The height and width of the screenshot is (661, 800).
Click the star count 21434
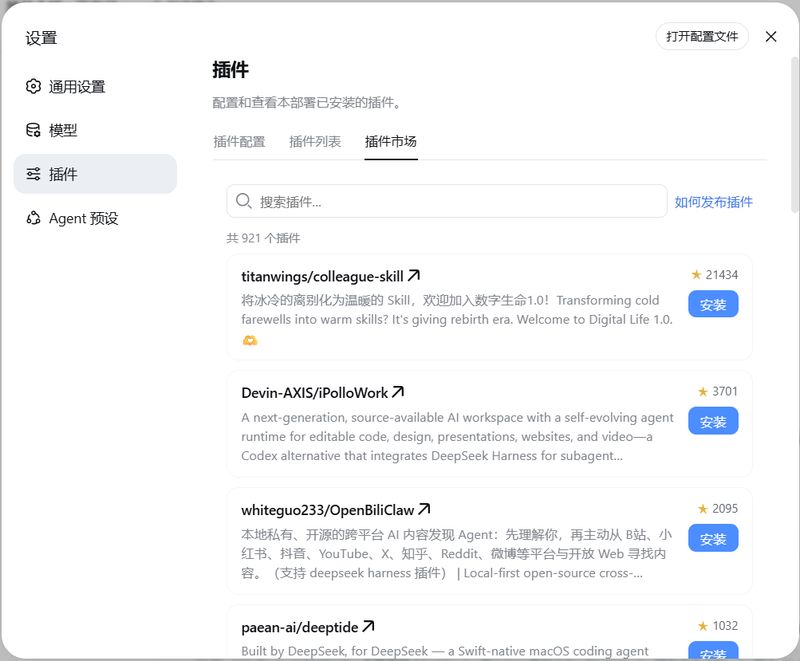tap(721, 274)
